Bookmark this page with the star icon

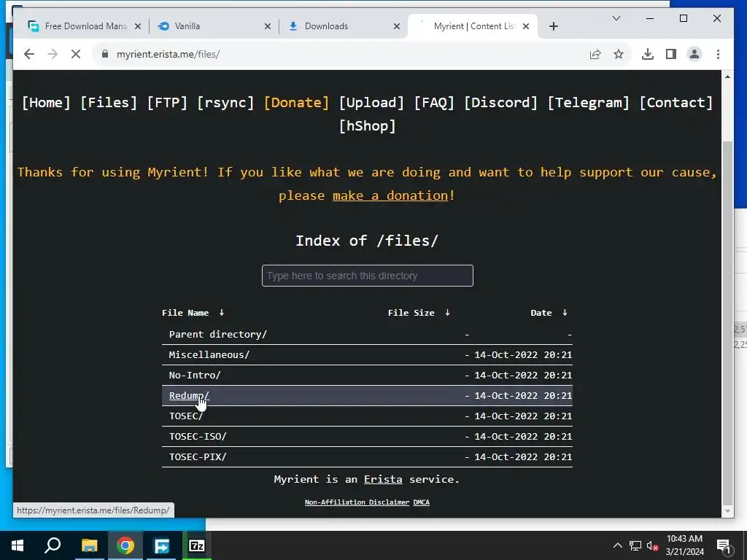[619, 54]
